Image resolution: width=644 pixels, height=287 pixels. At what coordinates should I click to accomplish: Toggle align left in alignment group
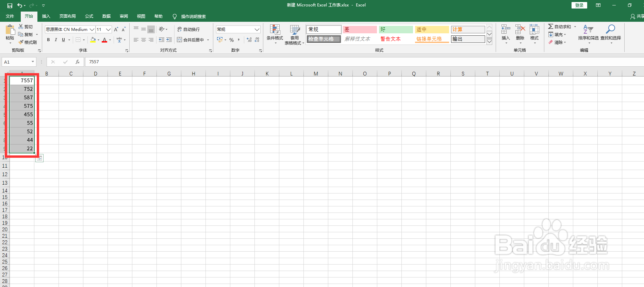click(136, 40)
